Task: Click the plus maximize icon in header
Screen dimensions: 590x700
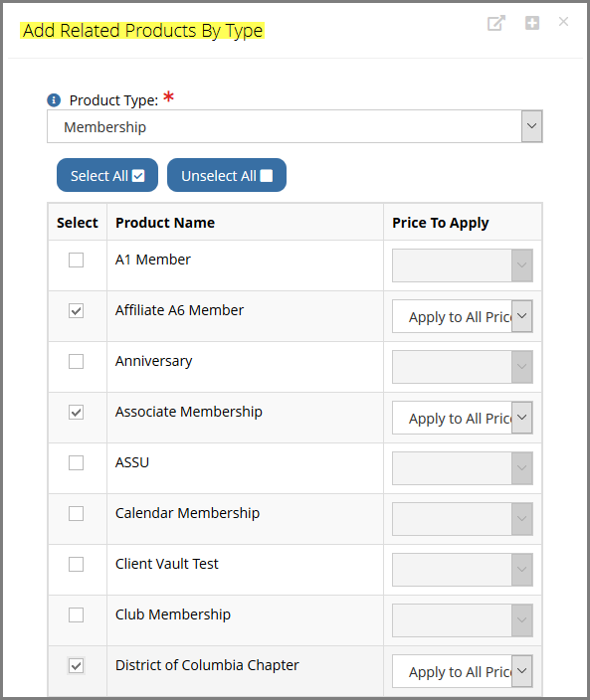Action: (532, 23)
